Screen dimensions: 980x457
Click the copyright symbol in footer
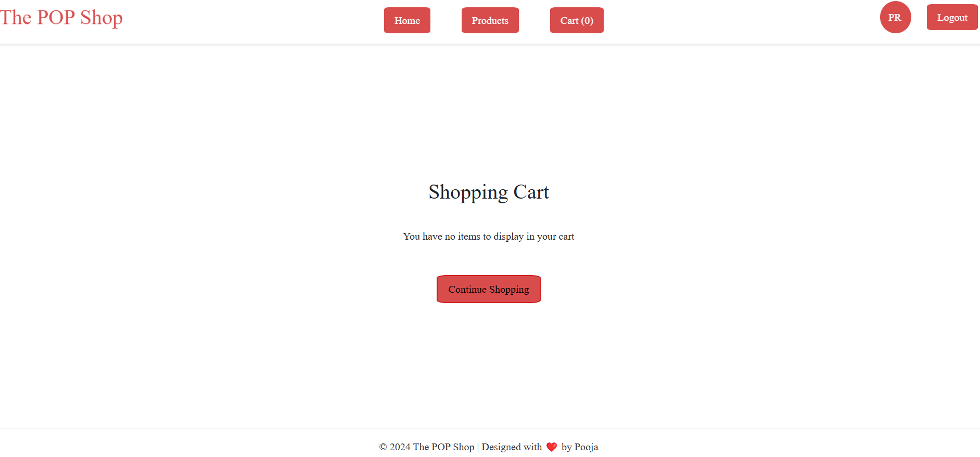tap(383, 447)
